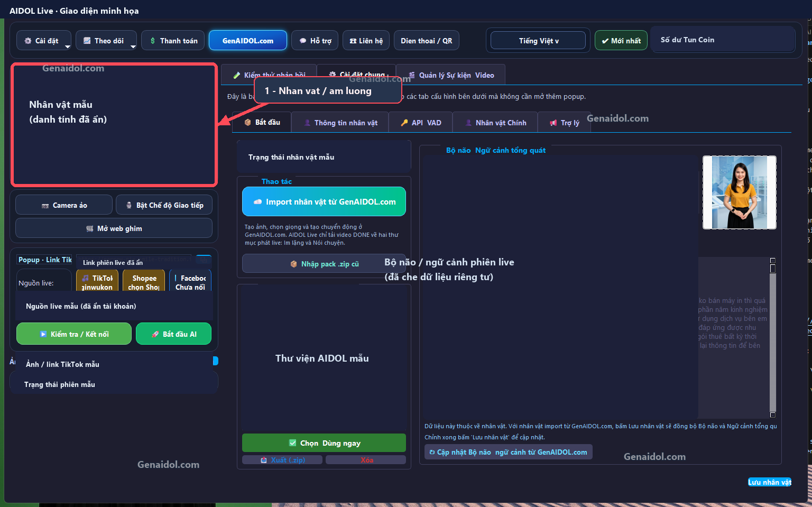Screen dimensions: 812x507
Task: Click the chart icon on Theo dõi
Action: [x=87, y=41]
